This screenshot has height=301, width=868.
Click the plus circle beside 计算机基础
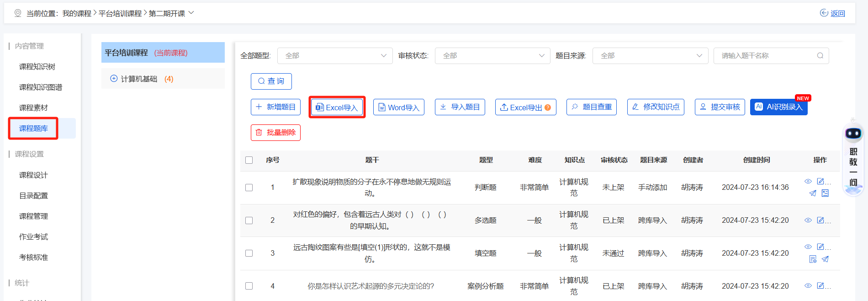pyautogui.click(x=114, y=79)
